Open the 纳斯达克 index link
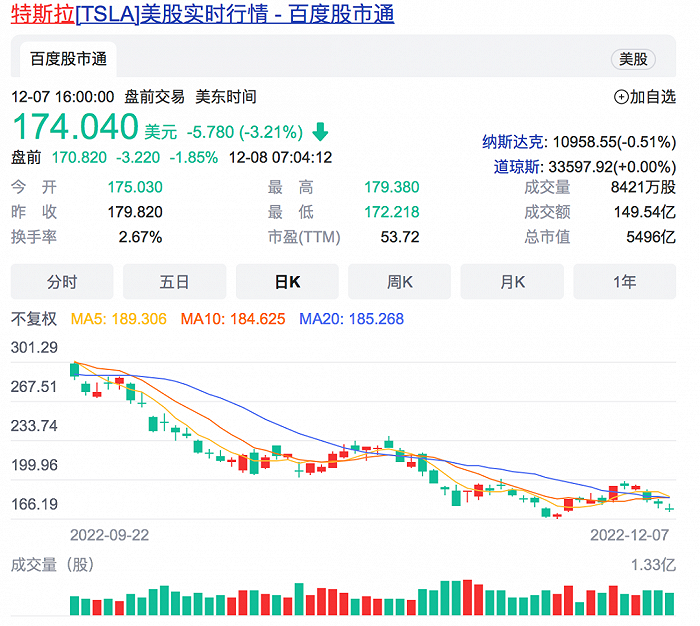The height and width of the screenshot is (626, 700). point(512,142)
